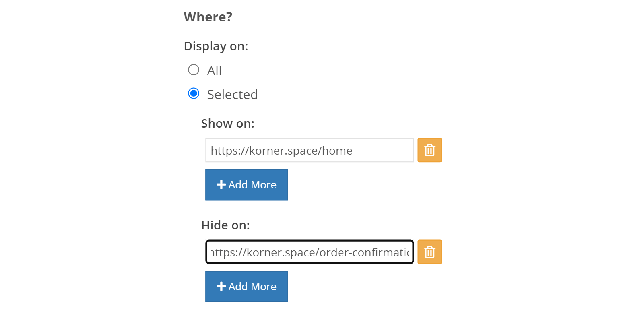Select the All radio button
Image resolution: width=644 pixels, height=322 pixels.
(x=194, y=70)
